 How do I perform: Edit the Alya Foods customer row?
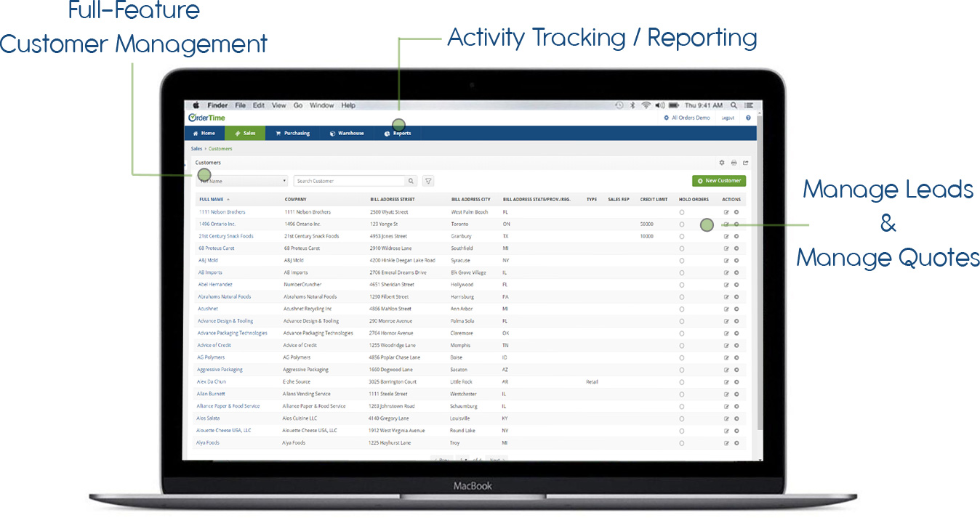coord(726,442)
